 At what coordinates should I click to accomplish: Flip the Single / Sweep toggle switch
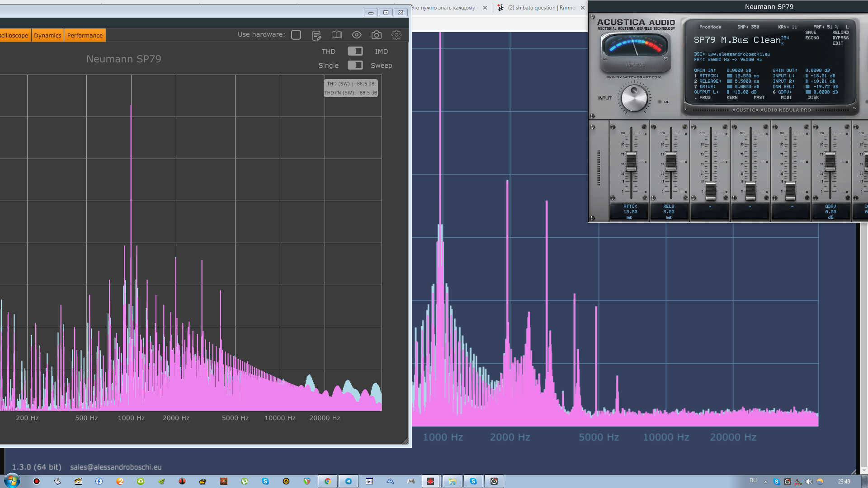(x=355, y=65)
